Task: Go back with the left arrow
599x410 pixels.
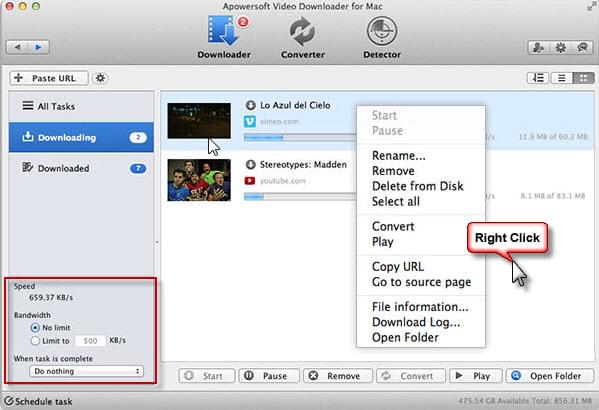Action: coord(17,47)
